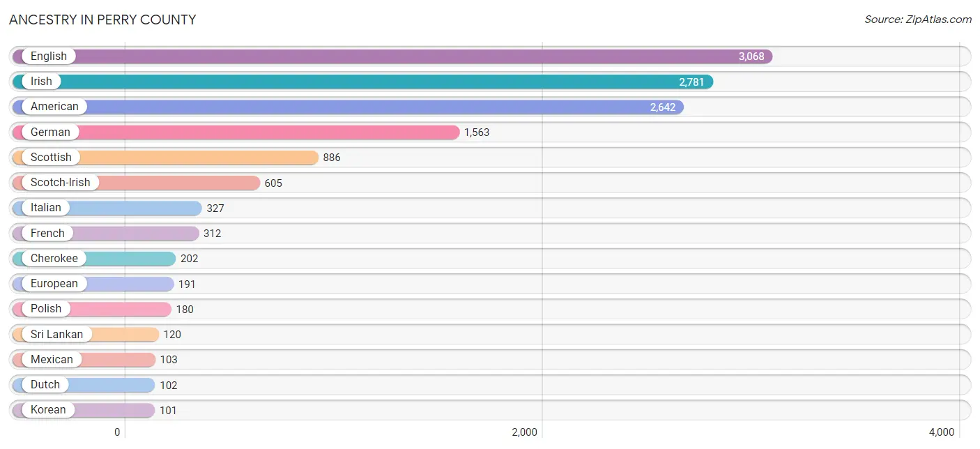The width and height of the screenshot is (980, 449).
Task: Click the Italian bar label
Action: tap(46, 207)
